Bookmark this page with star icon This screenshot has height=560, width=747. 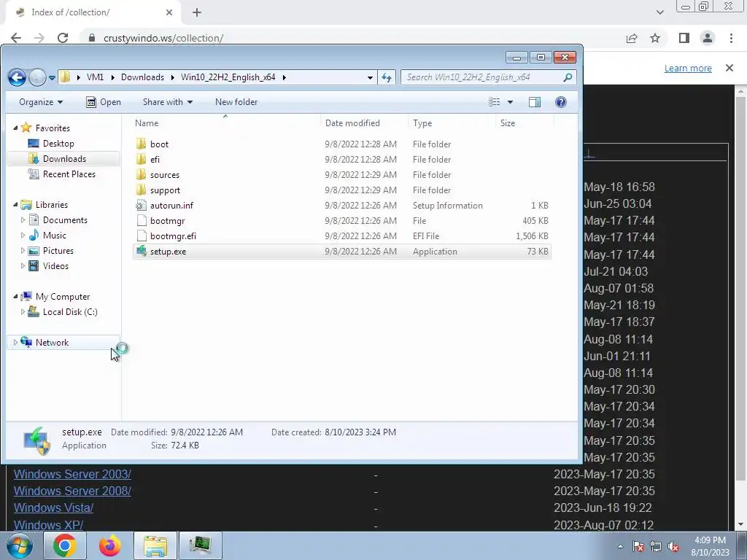pos(655,38)
